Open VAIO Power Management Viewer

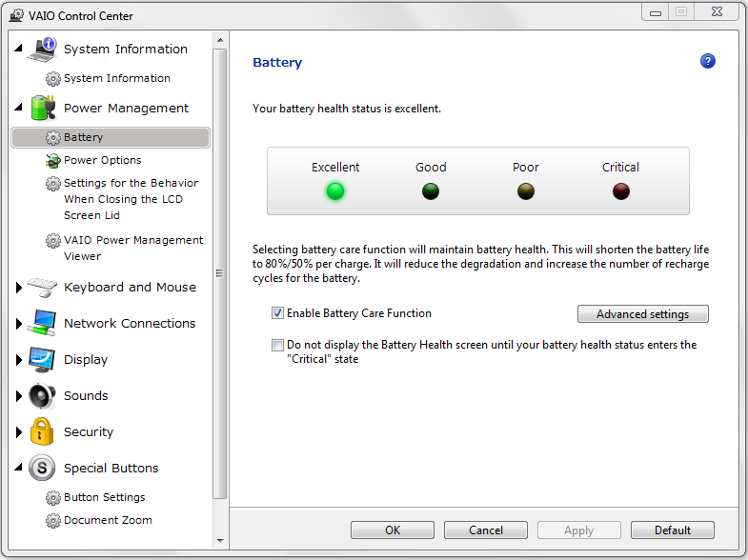[x=133, y=248]
